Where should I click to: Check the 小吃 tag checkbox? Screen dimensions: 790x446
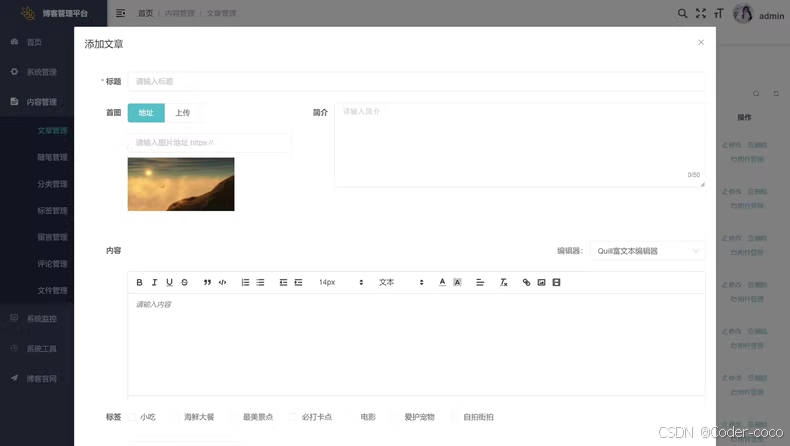(132, 417)
